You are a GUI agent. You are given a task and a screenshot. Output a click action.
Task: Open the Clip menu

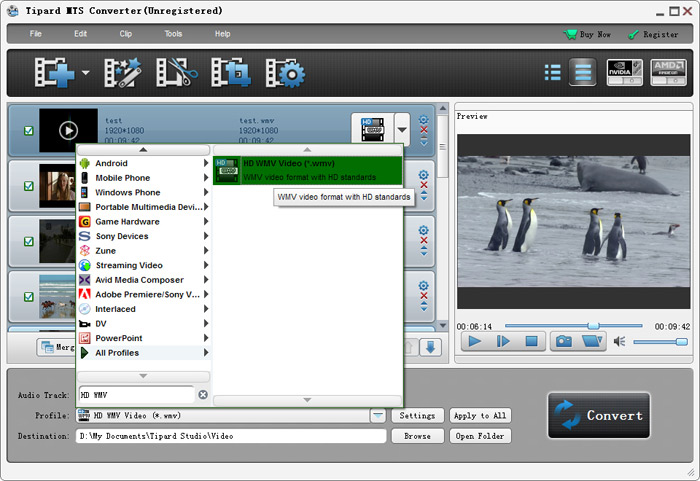coord(125,33)
